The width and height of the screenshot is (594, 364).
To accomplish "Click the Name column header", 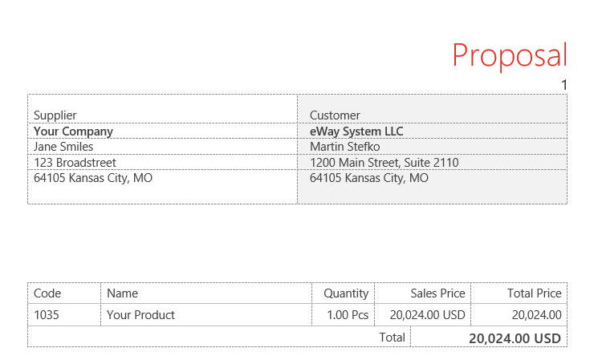I will (x=206, y=293).
